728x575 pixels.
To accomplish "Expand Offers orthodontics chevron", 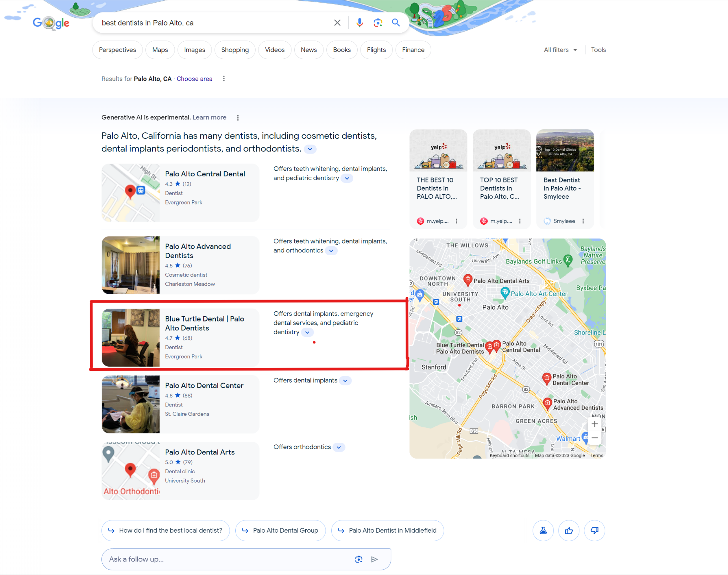I will click(x=339, y=447).
